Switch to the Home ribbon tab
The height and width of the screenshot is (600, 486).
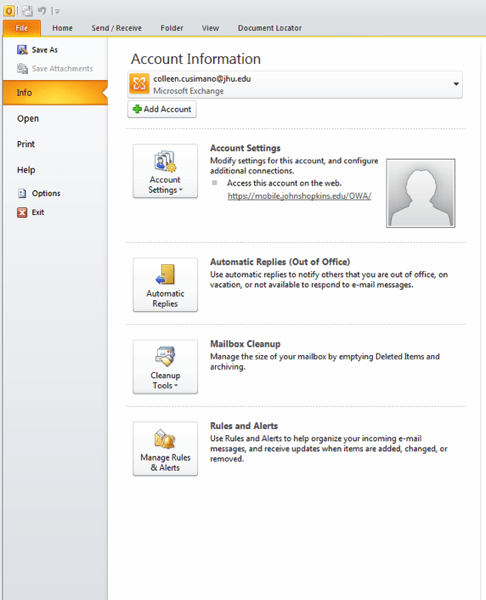pyautogui.click(x=62, y=28)
